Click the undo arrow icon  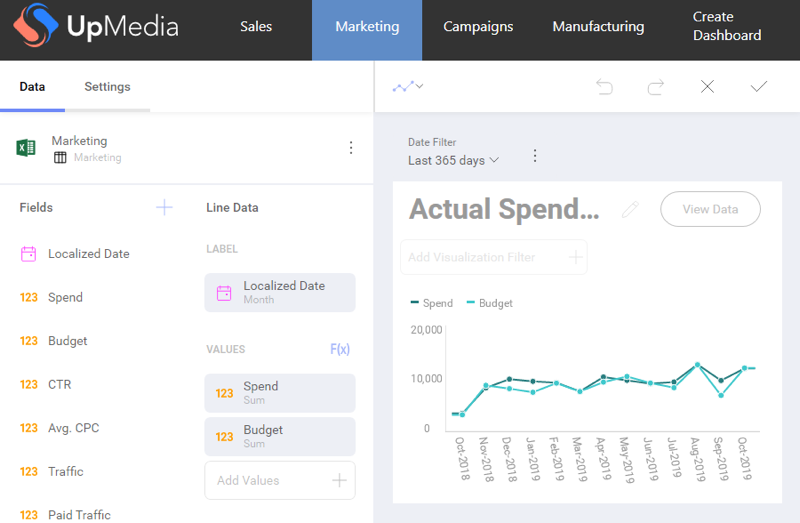[604, 87]
